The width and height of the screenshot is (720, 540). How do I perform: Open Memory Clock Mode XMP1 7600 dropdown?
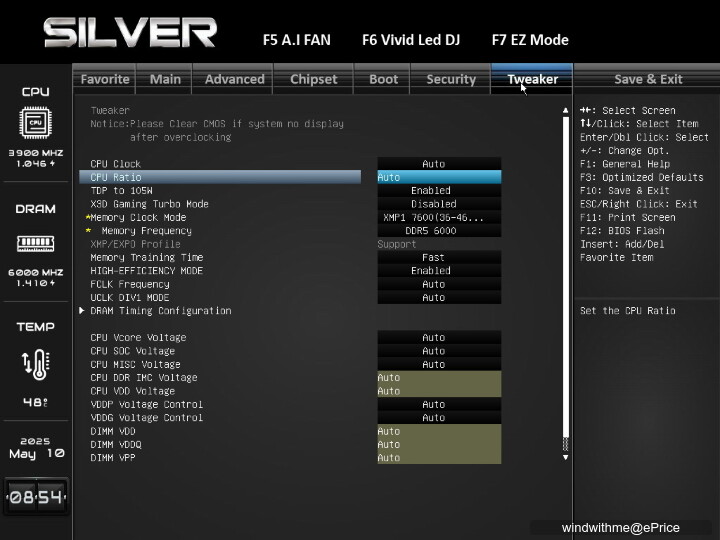click(439, 217)
